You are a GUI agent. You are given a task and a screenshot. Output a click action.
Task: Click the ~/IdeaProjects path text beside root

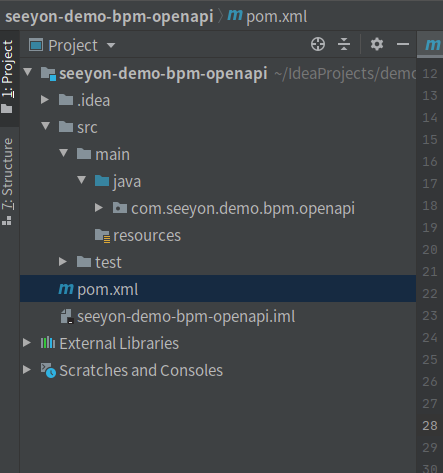[345, 74]
